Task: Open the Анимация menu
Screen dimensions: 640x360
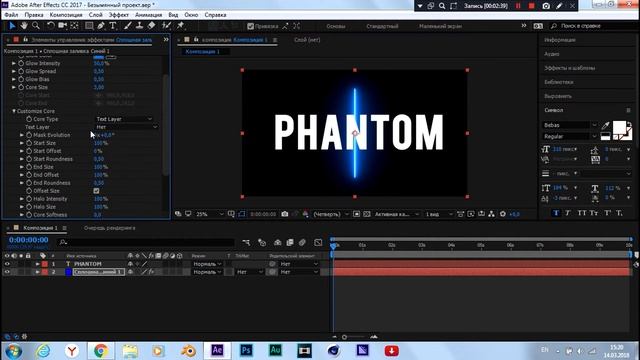Action: click(149, 15)
